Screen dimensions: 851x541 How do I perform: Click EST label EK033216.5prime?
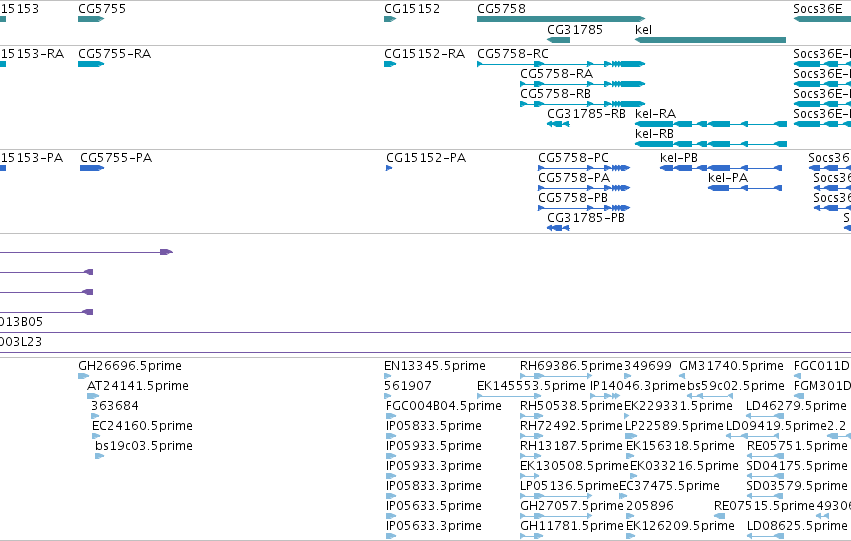pyautogui.click(x=684, y=466)
